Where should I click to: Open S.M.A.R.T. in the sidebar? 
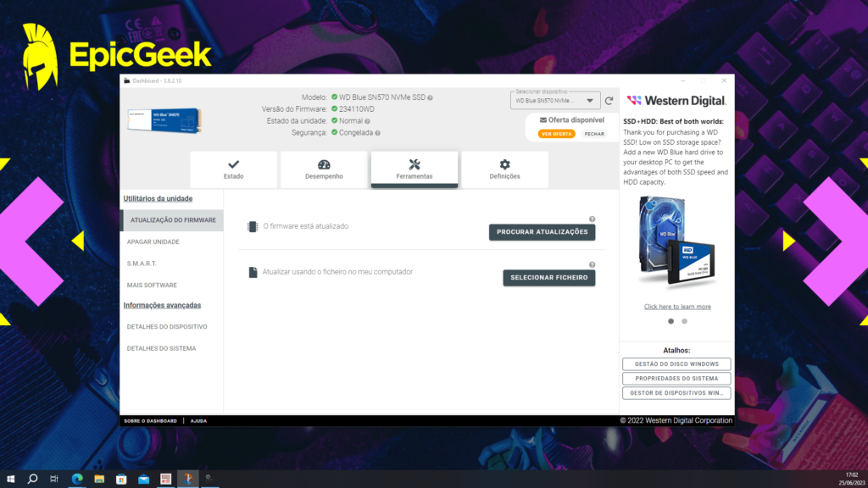coord(142,263)
